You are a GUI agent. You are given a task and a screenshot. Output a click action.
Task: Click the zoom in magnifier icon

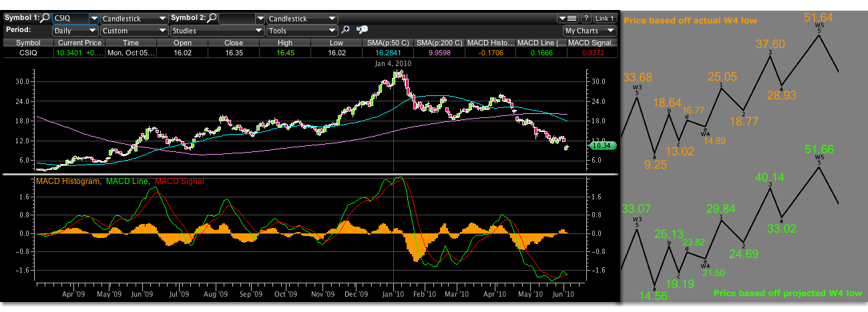(x=346, y=30)
